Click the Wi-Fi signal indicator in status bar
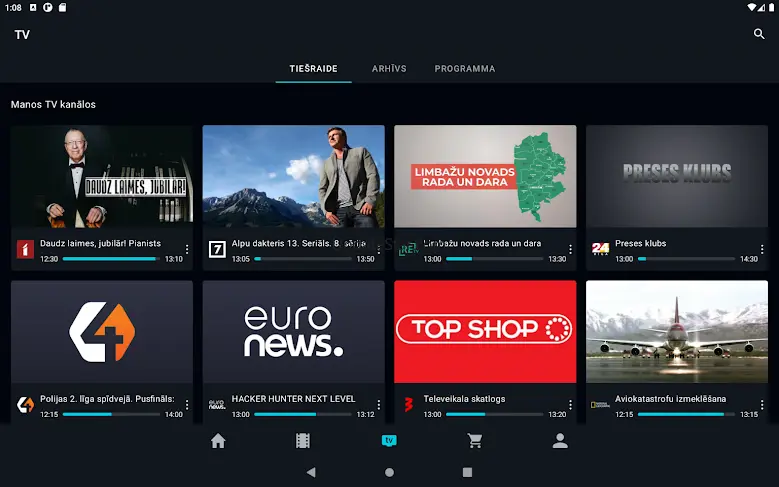779x487 pixels. 752,7
